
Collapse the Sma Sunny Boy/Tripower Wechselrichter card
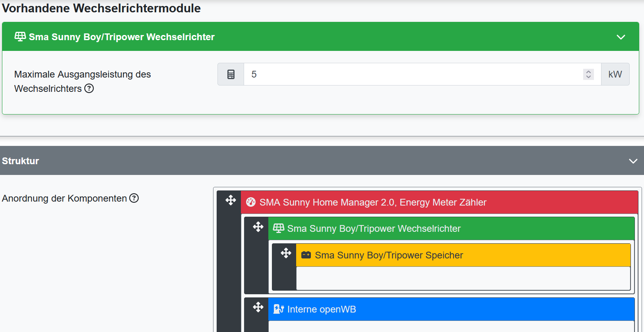[x=621, y=37]
